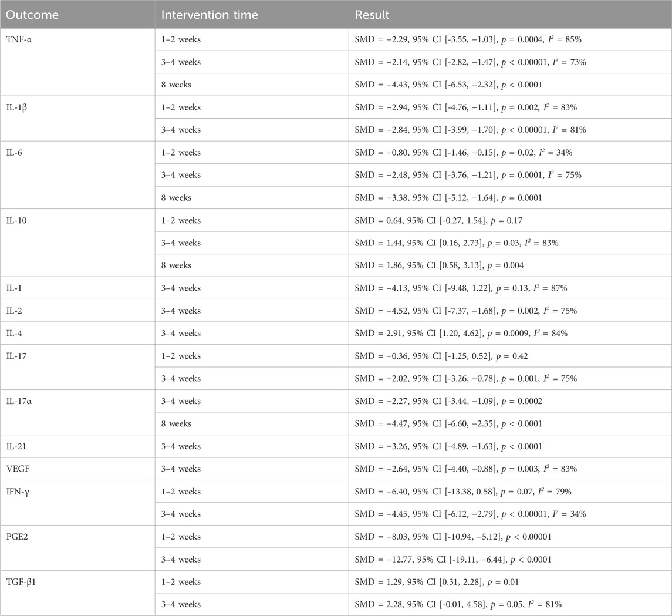Select the IL-17α outcome cell
This screenshot has height=616, width=672.
point(77,412)
